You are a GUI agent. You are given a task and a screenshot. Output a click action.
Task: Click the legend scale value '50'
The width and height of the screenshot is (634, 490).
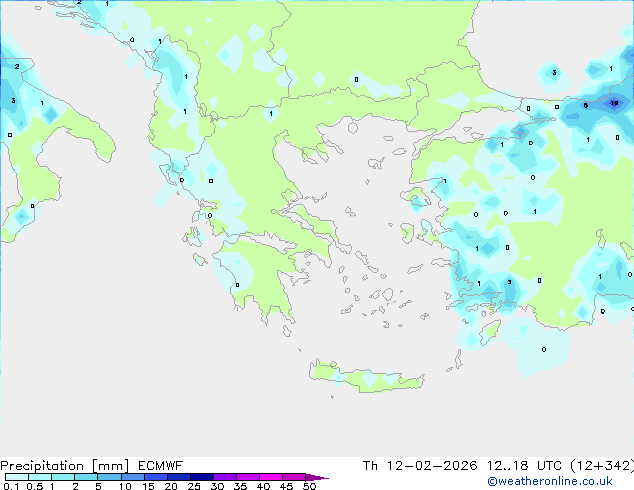[x=309, y=486]
